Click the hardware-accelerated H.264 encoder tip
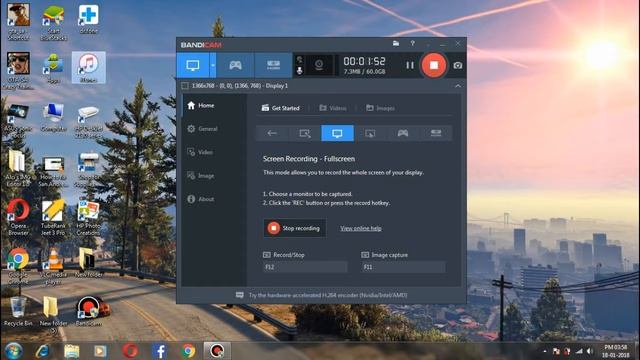 (x=322, y=295)
